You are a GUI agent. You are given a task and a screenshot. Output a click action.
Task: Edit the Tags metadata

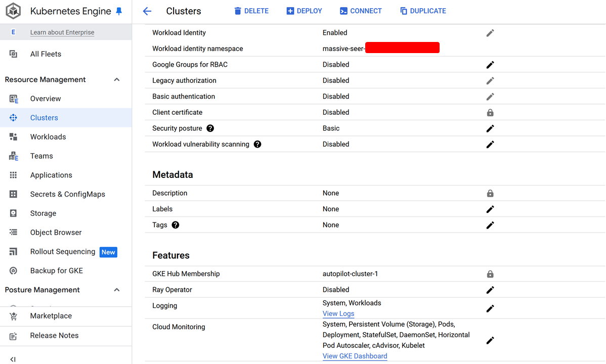[x=490, y=225]
